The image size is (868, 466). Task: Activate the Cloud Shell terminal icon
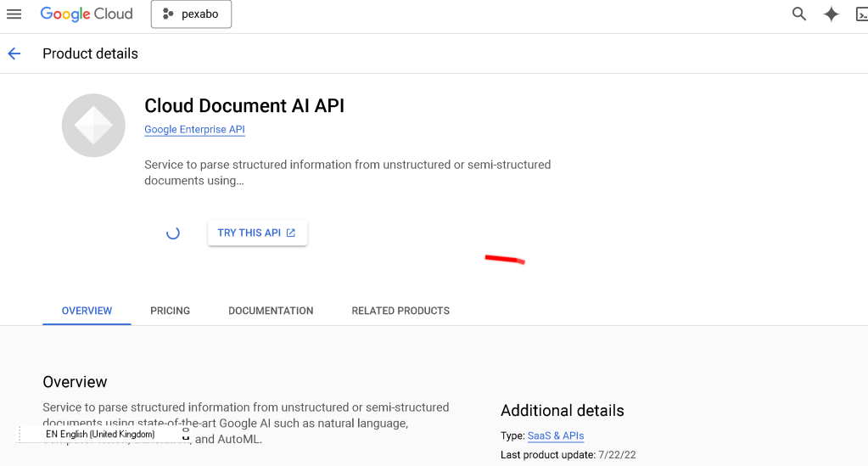coord(861,14)
